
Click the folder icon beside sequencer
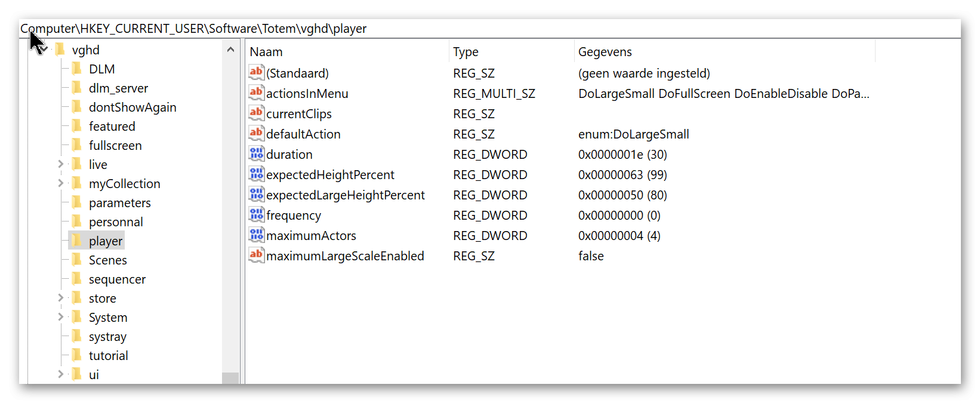(76, 279)
